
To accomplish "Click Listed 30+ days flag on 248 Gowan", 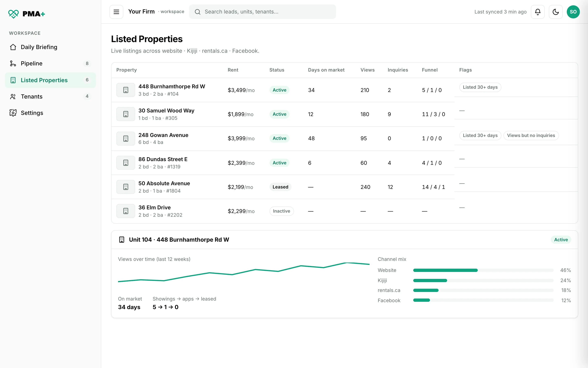I will tap(480, 135).
